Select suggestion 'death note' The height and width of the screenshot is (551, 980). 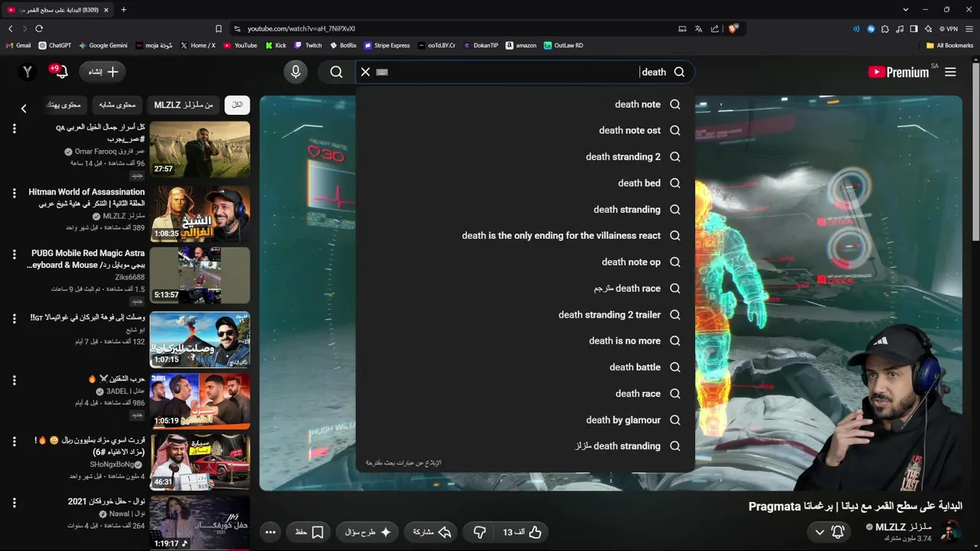[x=525, y=104]
